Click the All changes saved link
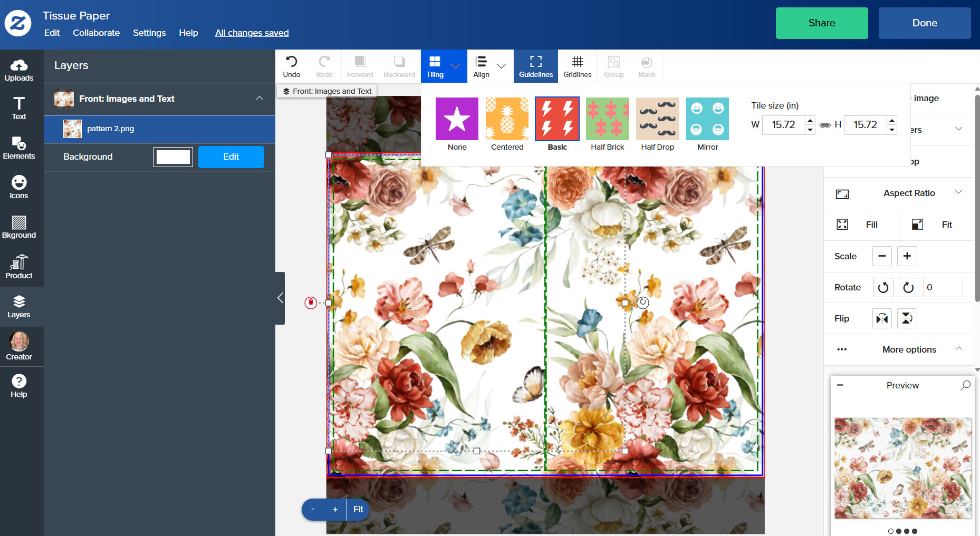Screen dimensions: 980x536 [252, 33]
